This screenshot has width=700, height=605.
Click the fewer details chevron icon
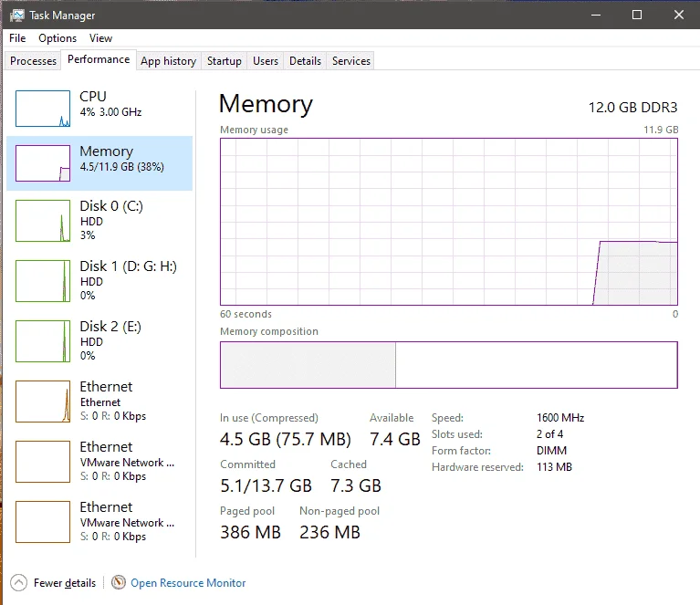[19, 583]
